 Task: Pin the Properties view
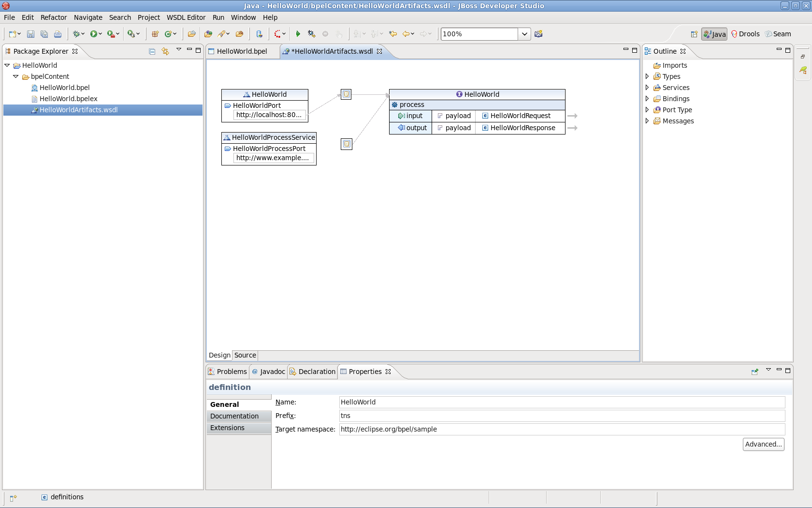(754, 372)
